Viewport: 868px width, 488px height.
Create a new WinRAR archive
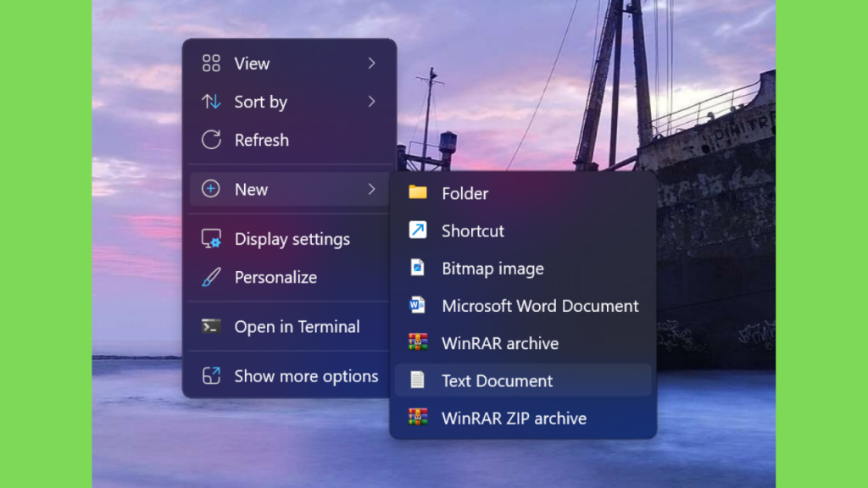pyautogui.click(x=523, y=343)
